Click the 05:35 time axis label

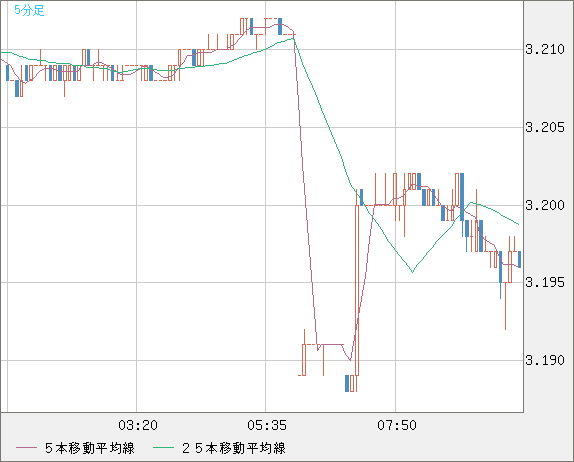click(x=267, y=425)
